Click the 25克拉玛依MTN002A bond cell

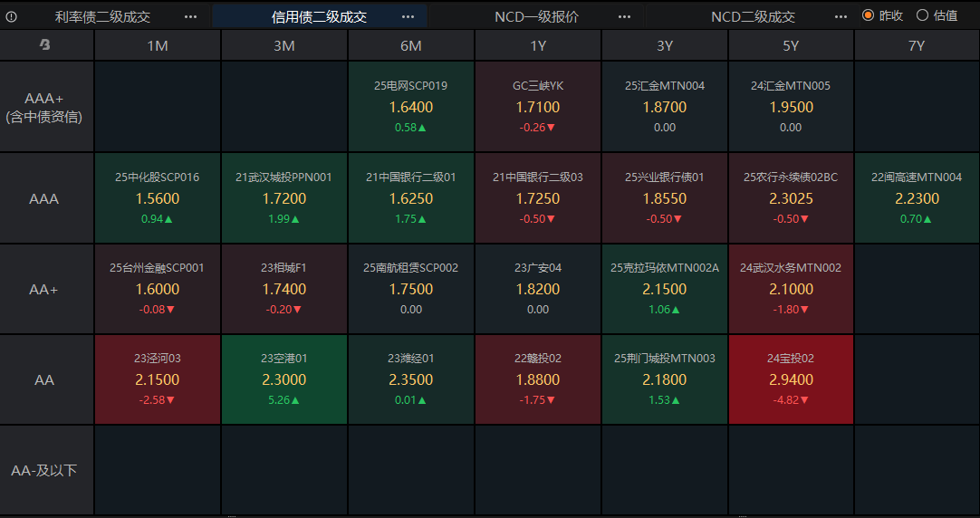pos(665,289)
